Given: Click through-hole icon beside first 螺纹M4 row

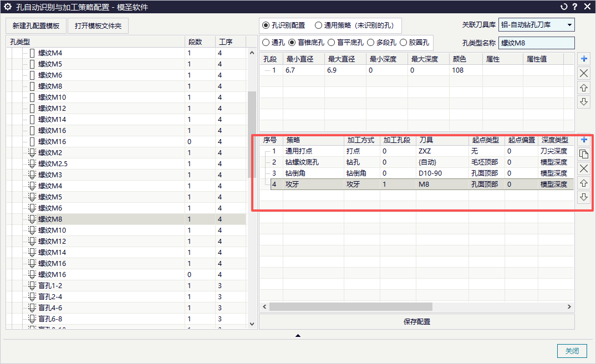Looking at the screenshot, I should click(x=32, y=53).
